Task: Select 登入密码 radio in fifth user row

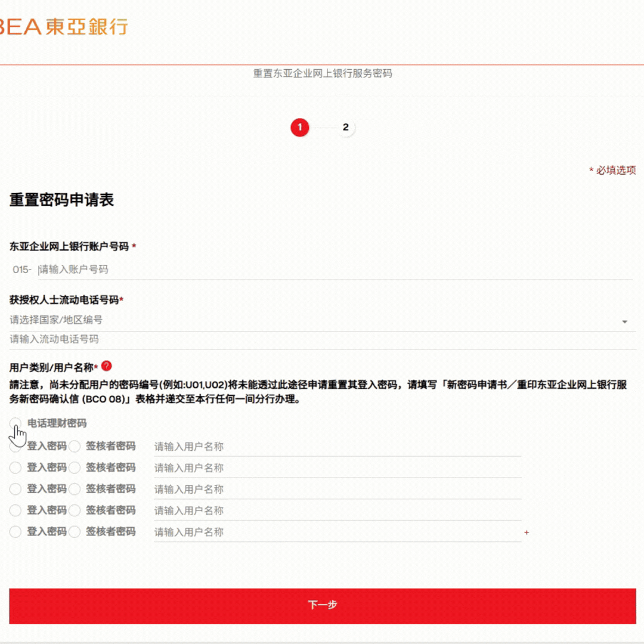Action: (15, 531)
